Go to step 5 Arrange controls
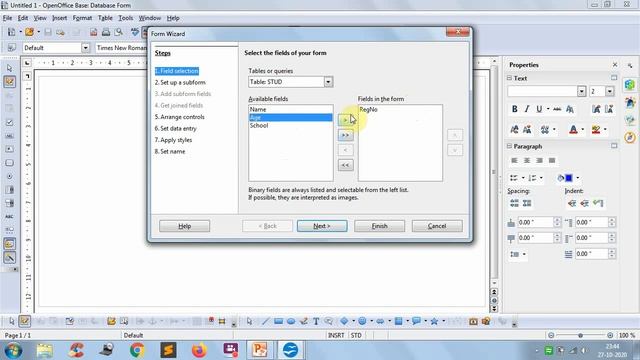The width and height of the screenshot is (640, 360). point(180,117)
